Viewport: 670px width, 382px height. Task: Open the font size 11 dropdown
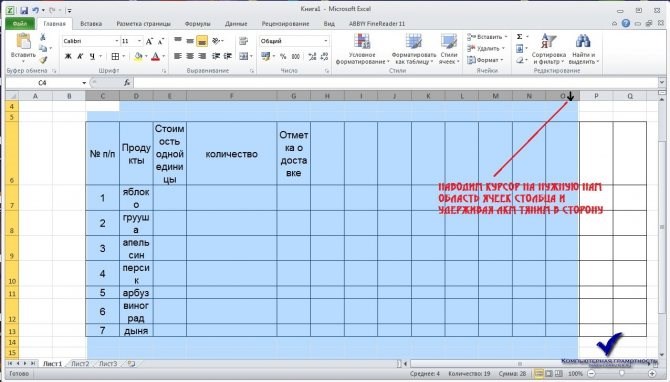(x=139, y=41)
